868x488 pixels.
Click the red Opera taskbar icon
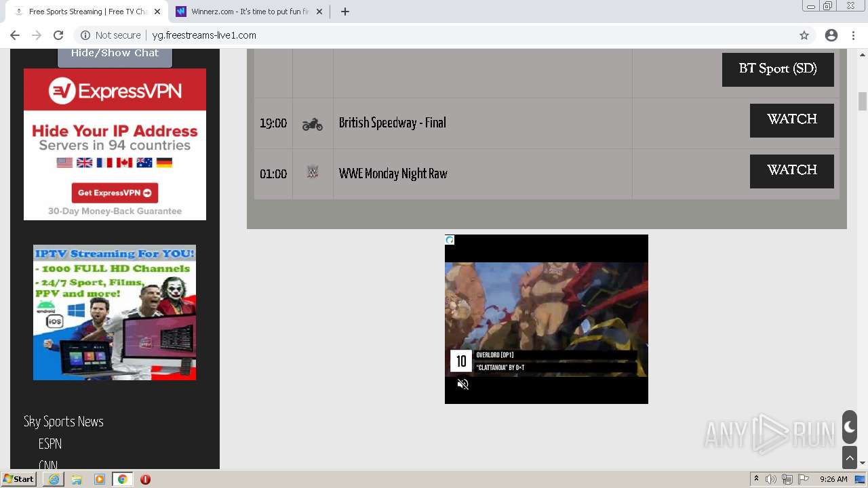(145, 479)
